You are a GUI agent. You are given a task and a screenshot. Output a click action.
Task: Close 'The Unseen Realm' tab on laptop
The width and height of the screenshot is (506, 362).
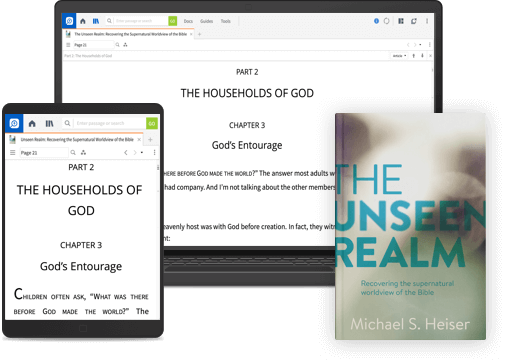(191, 34)
